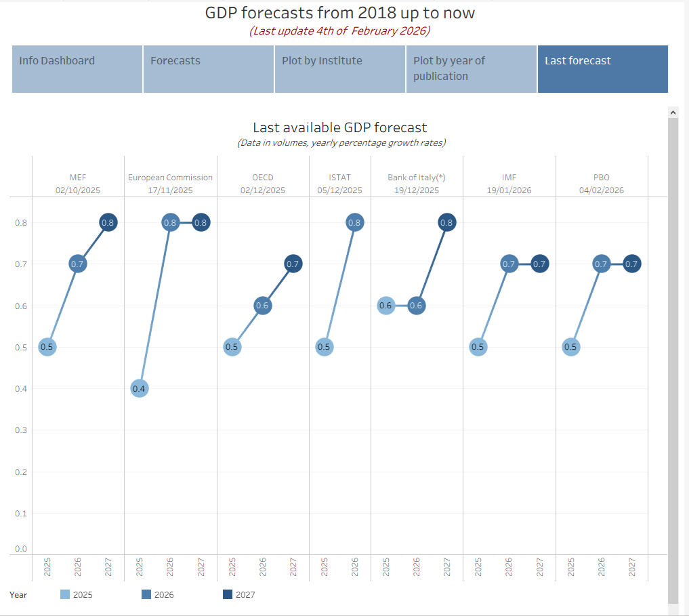Click PBO 2025 data point at 0.5

pos(570,347)
